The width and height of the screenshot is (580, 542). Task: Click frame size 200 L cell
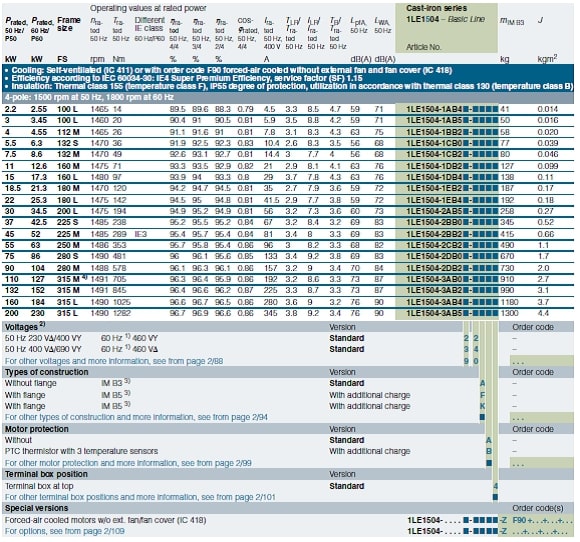pyautogui.click(x=67, y=211)
